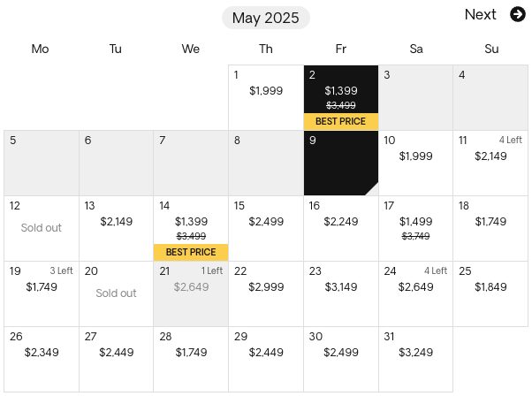Image resolution: width=532 pixels, height=396 pixels.
Task: Pick May 25 priced at $1,849
Action: pos(490,293)
